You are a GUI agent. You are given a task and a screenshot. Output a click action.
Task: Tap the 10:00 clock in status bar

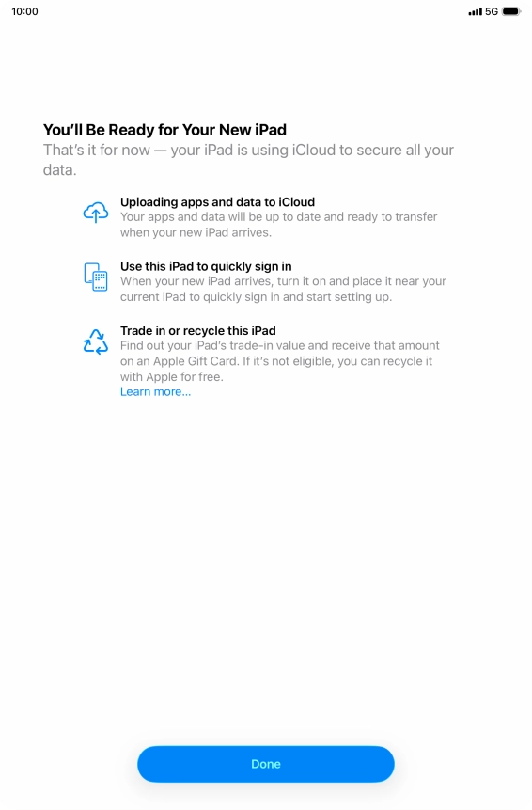pyautogui.click(x=24, y=11)
